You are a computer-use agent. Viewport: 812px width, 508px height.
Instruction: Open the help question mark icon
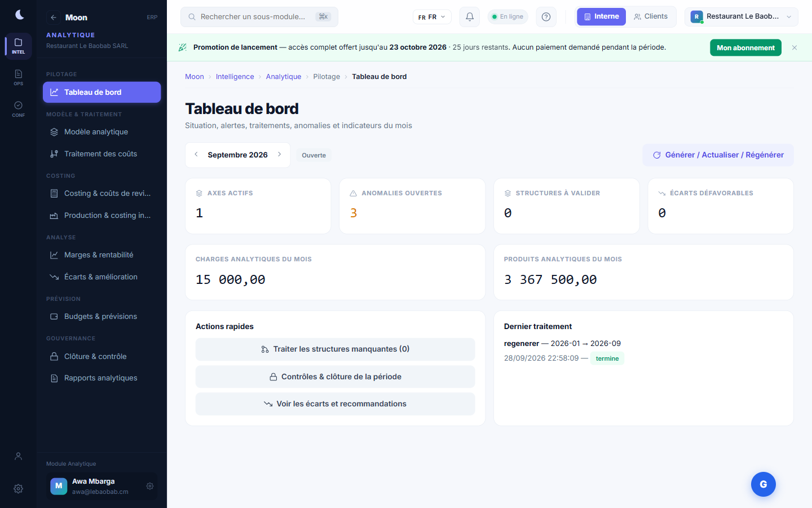(x=546, y=17)
